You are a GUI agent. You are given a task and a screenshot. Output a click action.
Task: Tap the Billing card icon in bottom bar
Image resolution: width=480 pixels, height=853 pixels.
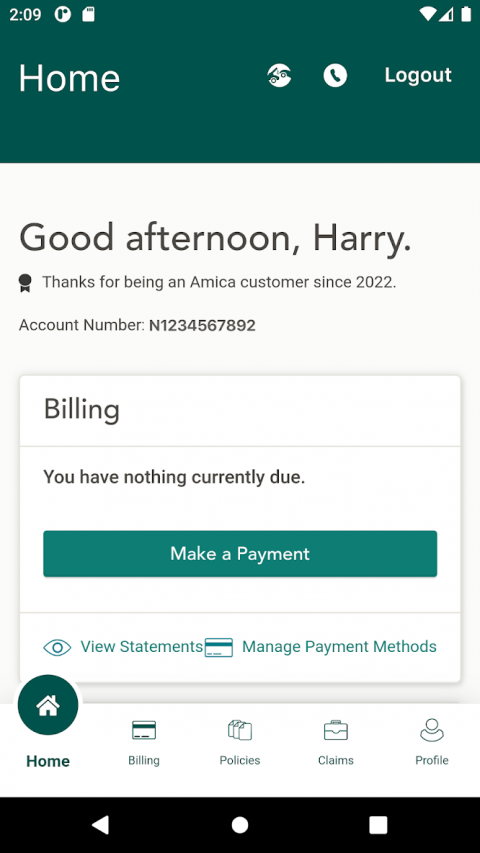pyautogui.click(x=144, y=730)
